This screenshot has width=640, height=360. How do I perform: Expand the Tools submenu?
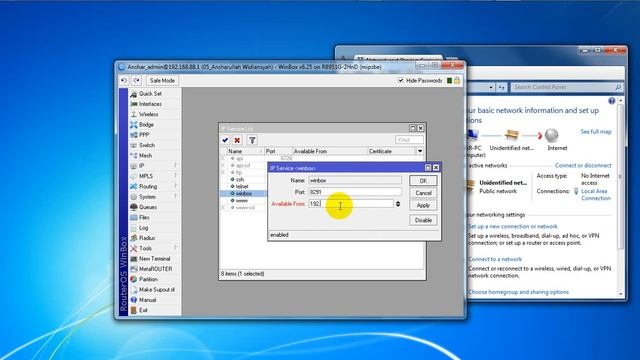pyautogui.click(x=153, y=248)
